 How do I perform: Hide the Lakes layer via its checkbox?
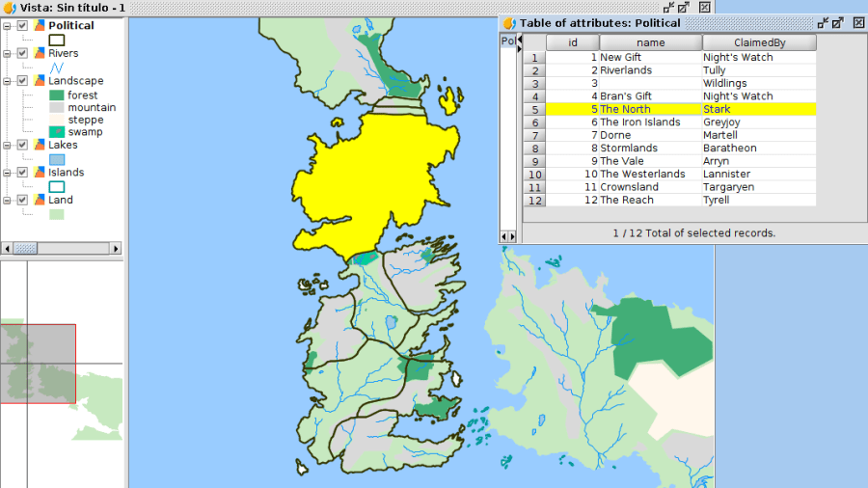[x=23, y=146]
